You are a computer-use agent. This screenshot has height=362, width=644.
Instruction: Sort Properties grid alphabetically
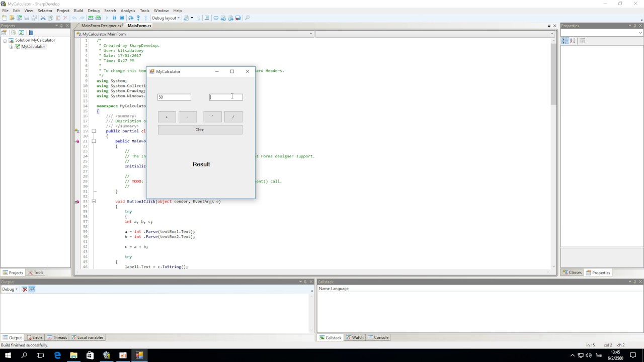click(572, 41)
